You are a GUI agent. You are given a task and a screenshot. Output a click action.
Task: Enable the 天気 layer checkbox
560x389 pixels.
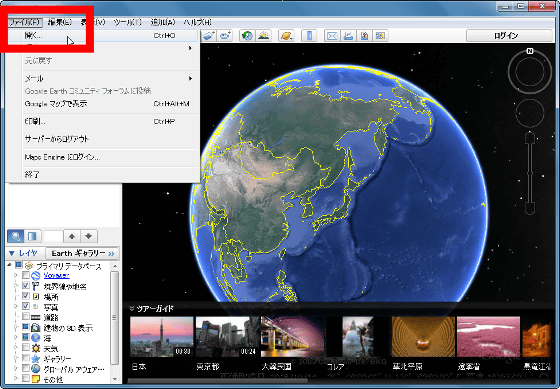coord(26,347)
